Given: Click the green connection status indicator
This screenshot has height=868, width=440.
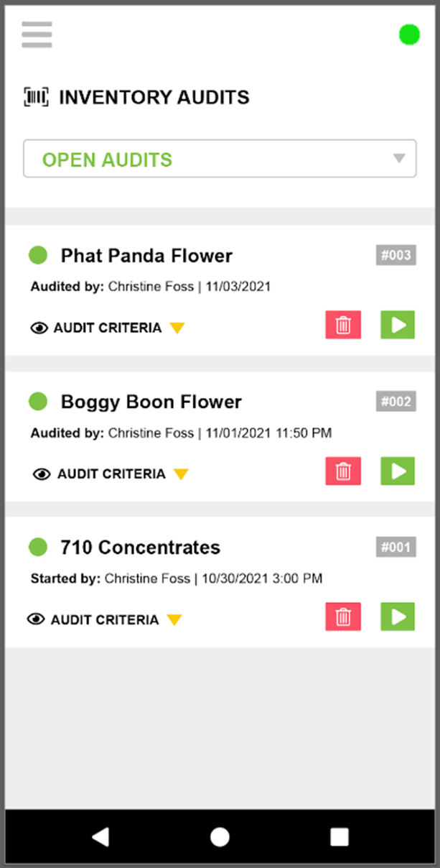Looking at the screenshot, I should [409, 34].
